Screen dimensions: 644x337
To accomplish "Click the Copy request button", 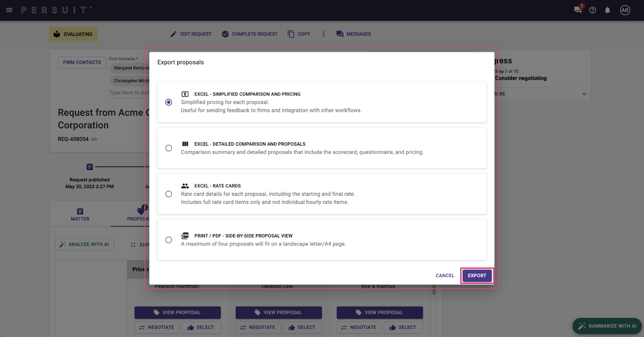I will tap(299, 34).
